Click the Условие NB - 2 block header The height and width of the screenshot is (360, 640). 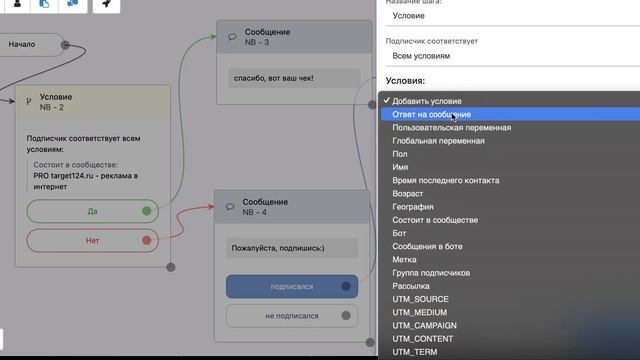click(93, 102)
